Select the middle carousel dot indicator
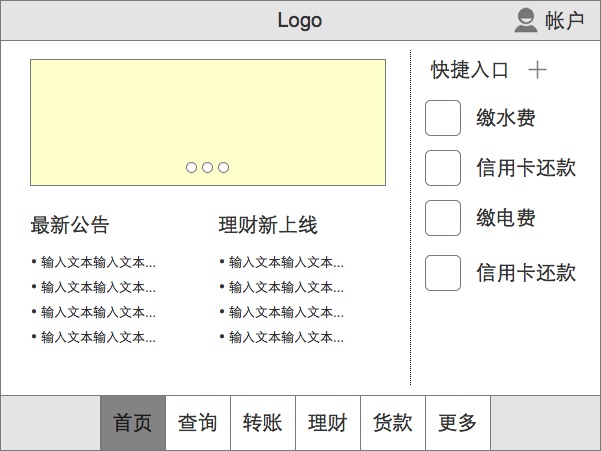601x451 pixels. click(x=207, y=167)
